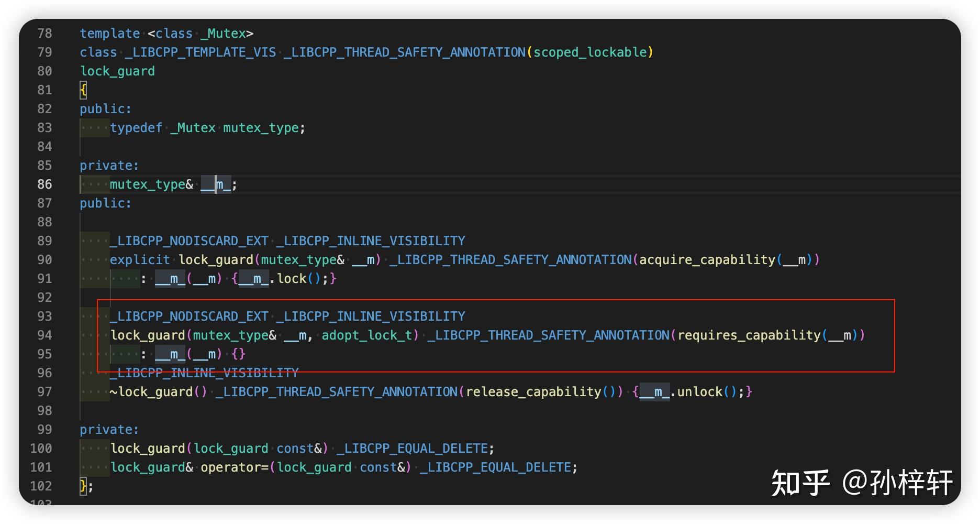
Task: Click the scoped_lockable annotation argument
Action: click(x=590, y=52)
